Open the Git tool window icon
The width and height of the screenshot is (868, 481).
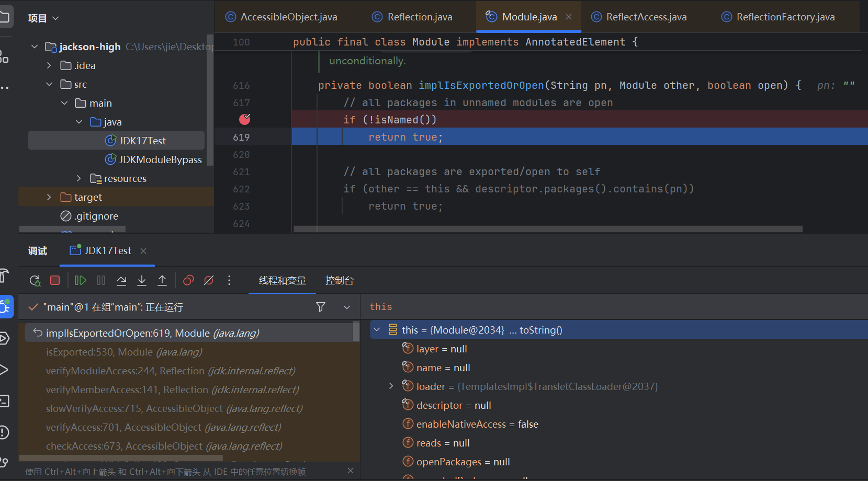click(4, 462)
